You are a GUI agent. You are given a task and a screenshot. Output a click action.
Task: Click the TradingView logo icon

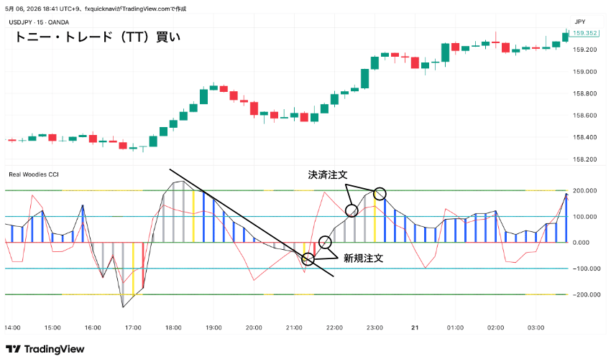pos(13,349)
